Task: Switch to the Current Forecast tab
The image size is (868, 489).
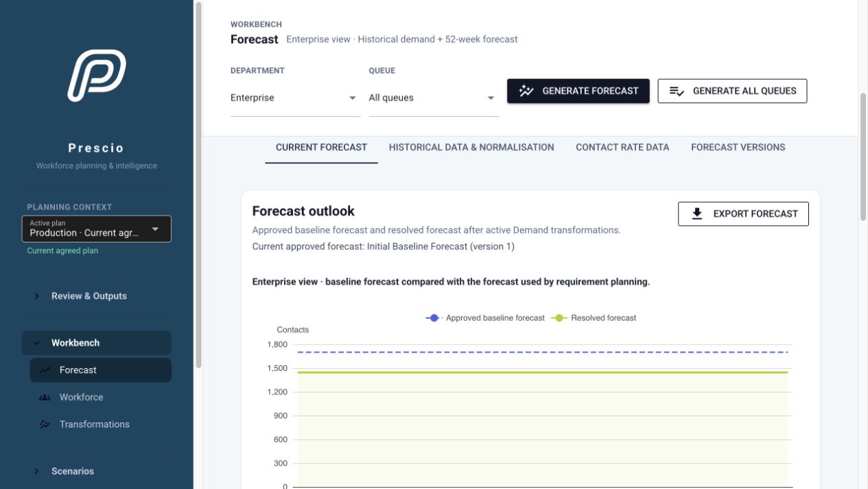Action: [x=321, y=147]
